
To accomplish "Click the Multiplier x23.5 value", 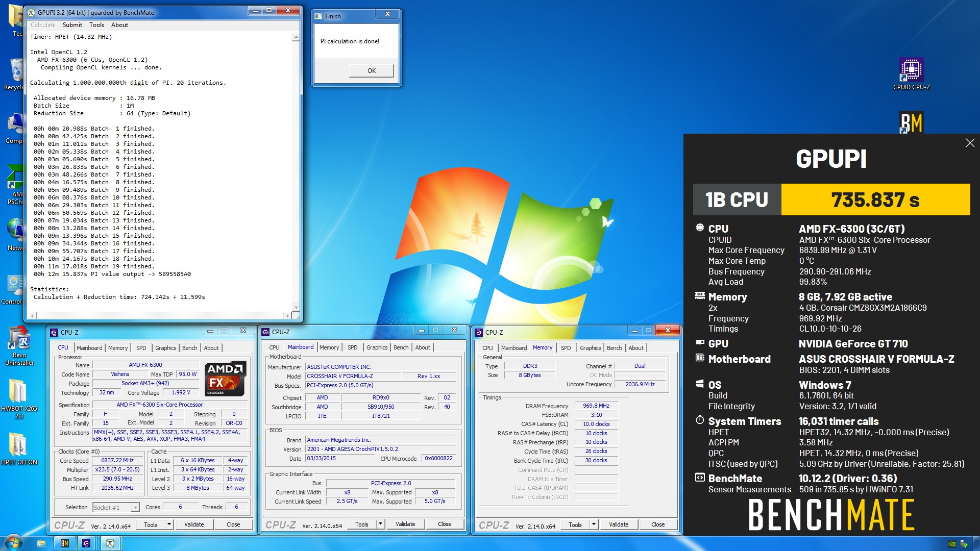I will pyautogui.click(x=117, y=469).
